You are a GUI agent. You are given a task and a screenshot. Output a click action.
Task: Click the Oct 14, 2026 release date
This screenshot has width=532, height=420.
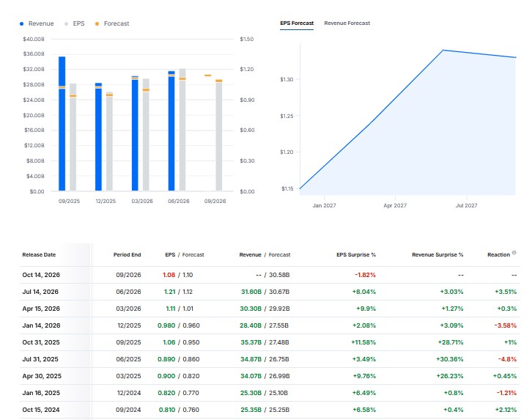pyautogui.click(x=41, y=275)
